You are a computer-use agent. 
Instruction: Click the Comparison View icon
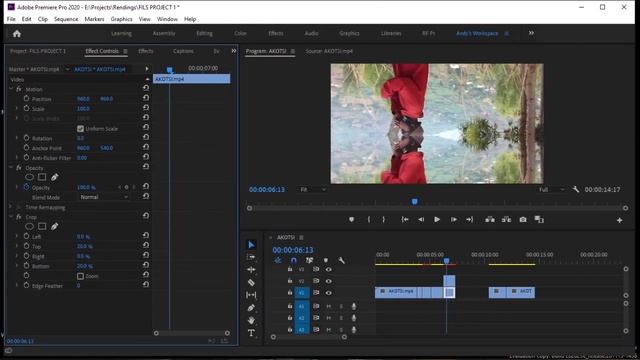[x=539, y=220]
